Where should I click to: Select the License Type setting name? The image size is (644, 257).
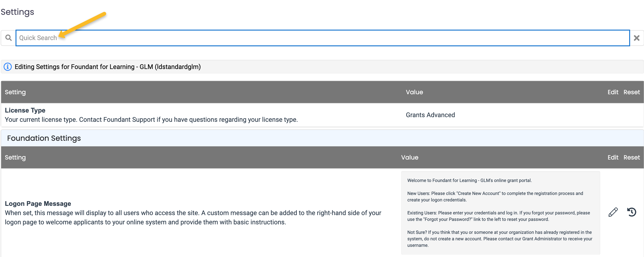pos(25,110)
